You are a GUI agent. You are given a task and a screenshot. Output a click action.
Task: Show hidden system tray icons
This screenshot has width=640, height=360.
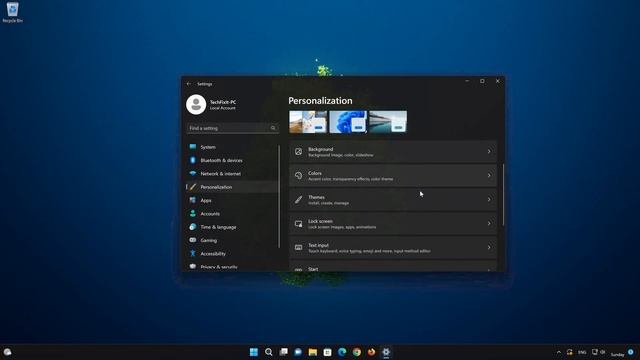(x=559, y=352)
